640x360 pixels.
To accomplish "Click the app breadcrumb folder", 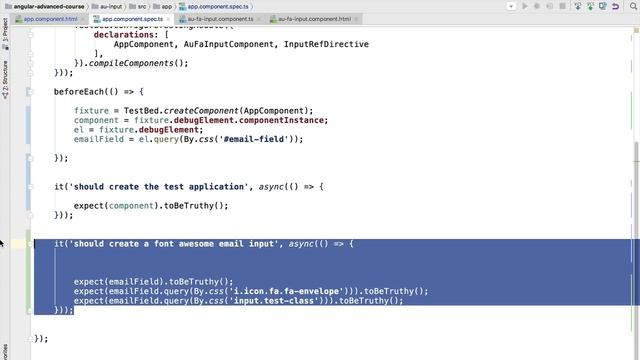I will pyautogui.click(x=162, y=7).
